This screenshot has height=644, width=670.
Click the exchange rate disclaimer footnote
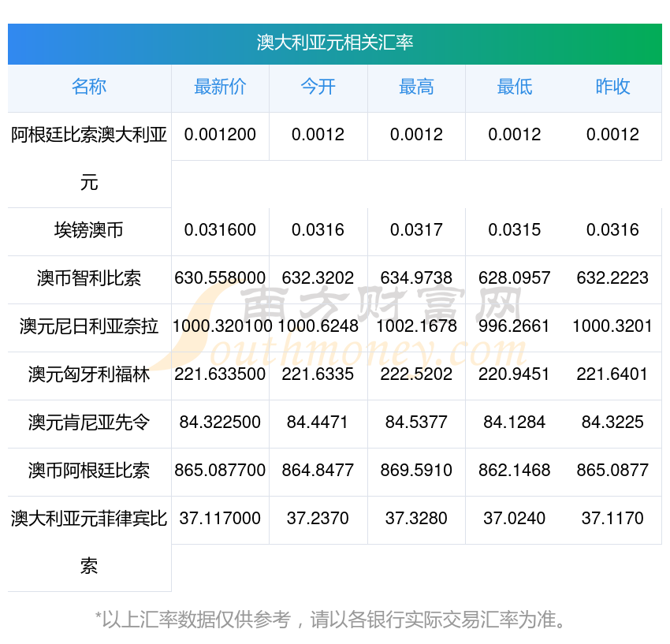(331, 620)
